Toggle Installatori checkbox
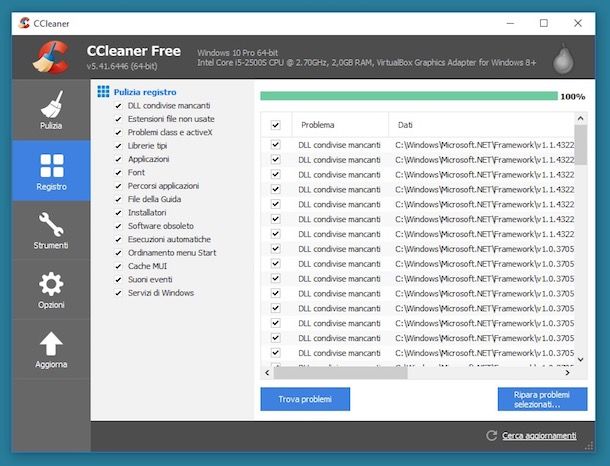Image resolution: width=610 pixels, height=466 pixels. click(118, 213)
